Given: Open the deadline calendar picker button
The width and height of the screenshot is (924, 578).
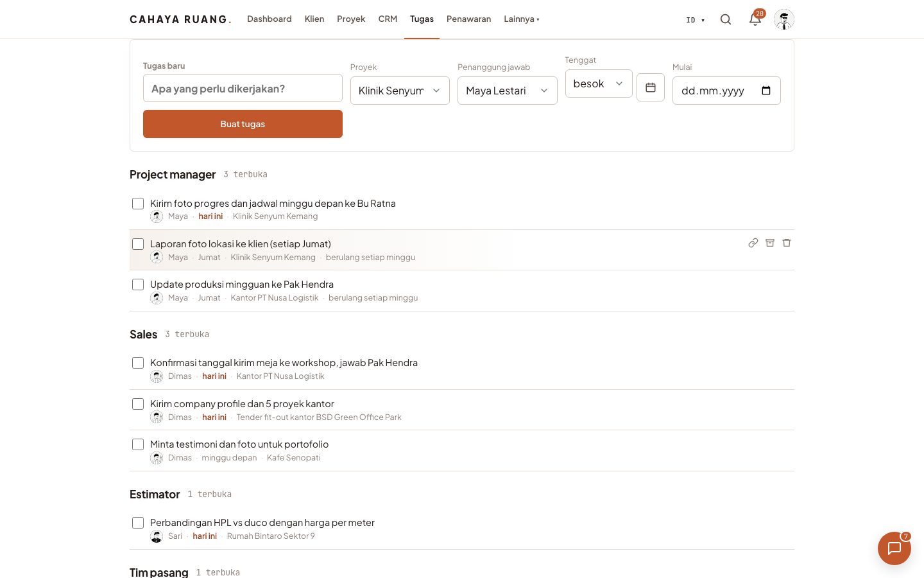Looking at the screenshot, I should 651,87.
